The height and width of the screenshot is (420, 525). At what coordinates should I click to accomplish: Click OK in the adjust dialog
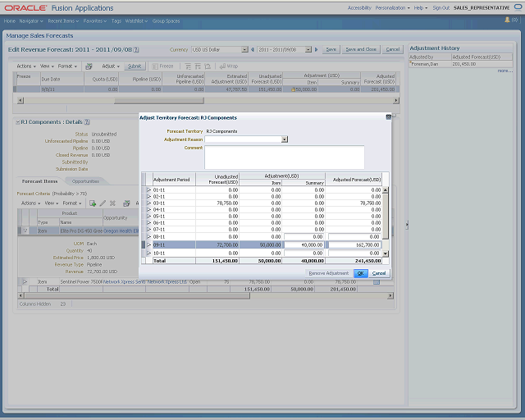pos(361,273)
